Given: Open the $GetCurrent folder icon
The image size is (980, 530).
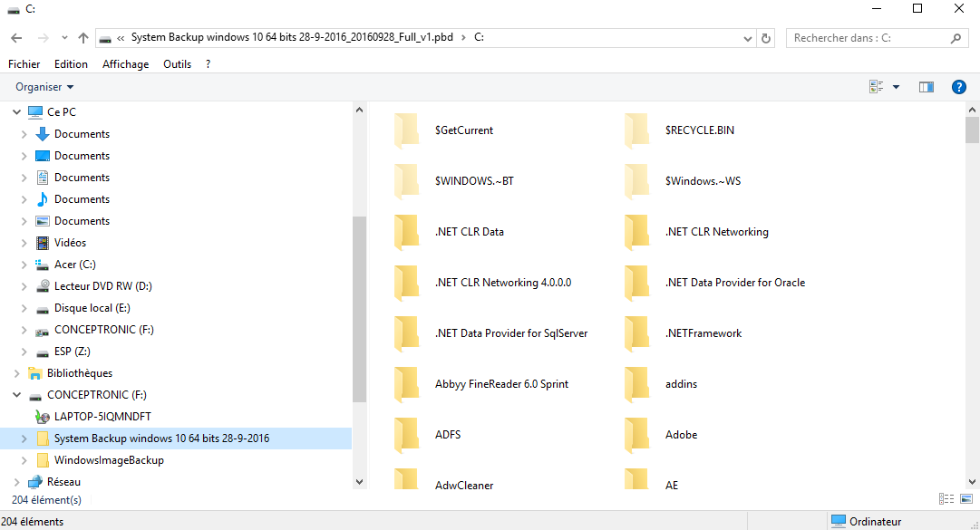Looking at the screenshot, I should coord(406,130).
